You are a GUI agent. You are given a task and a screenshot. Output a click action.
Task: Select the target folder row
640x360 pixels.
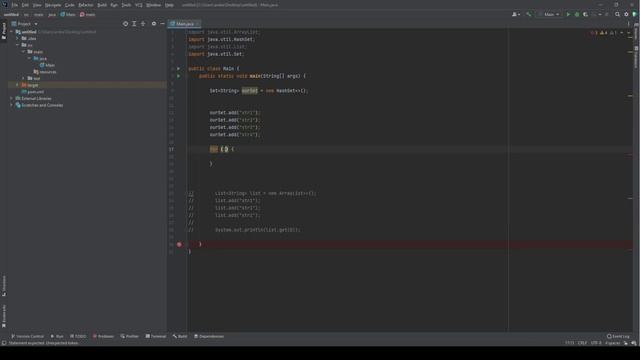87,85
